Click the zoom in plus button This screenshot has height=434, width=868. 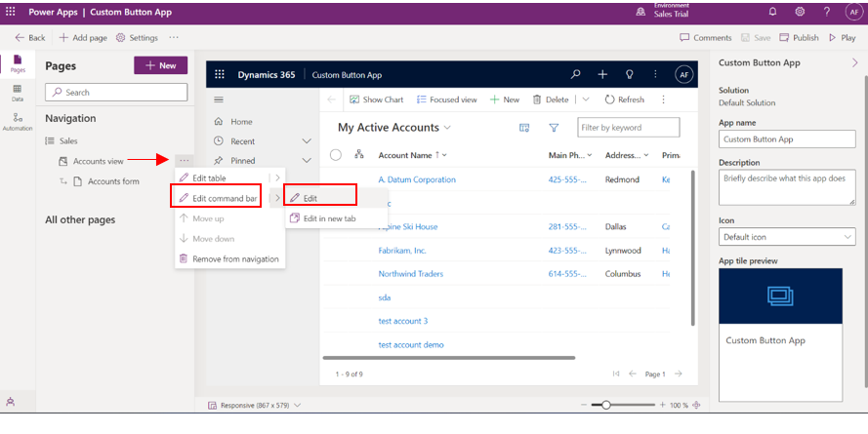[662, 406]
